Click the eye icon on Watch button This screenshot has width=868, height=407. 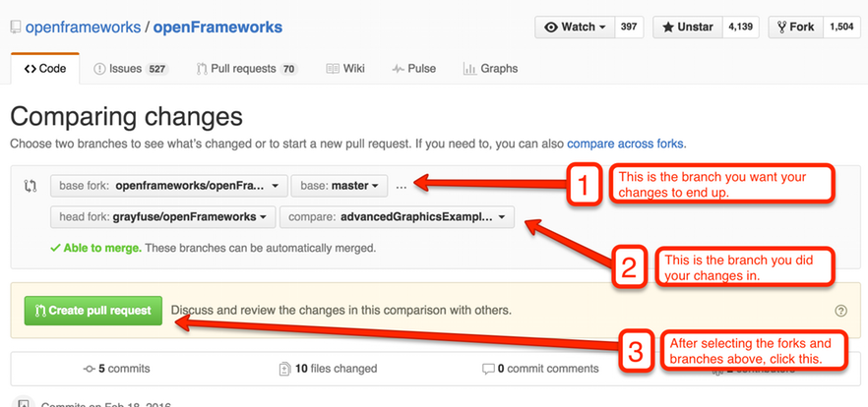point(551,28)
